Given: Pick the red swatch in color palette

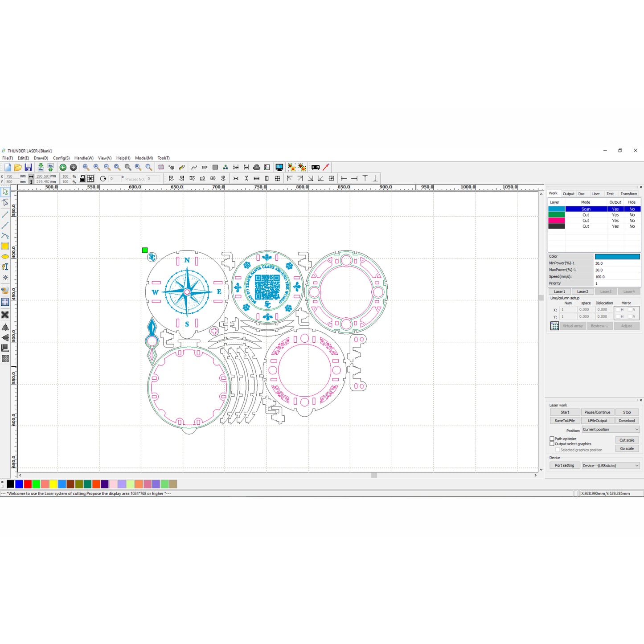Looking at the screenshot, I should coord(28,484).
